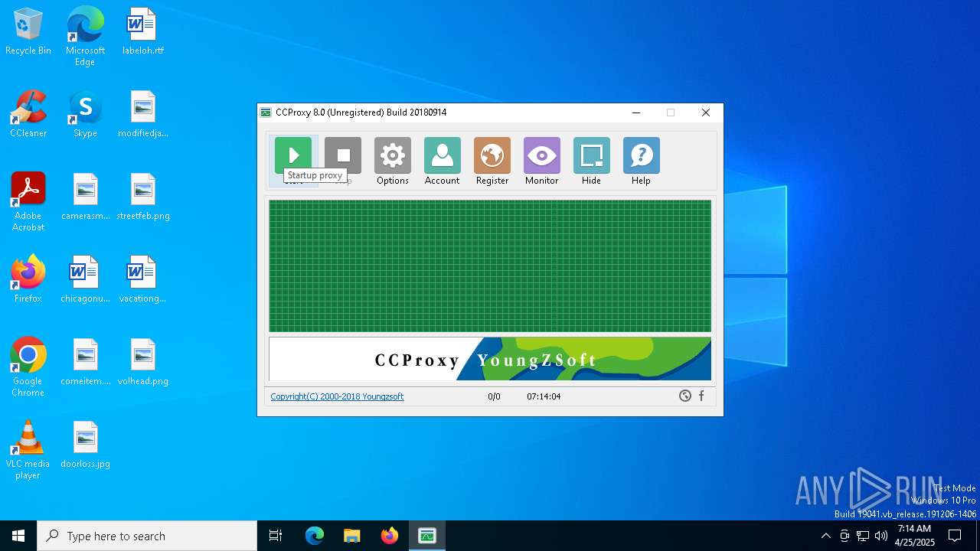Select the camerasm... image file

(85, 197)
